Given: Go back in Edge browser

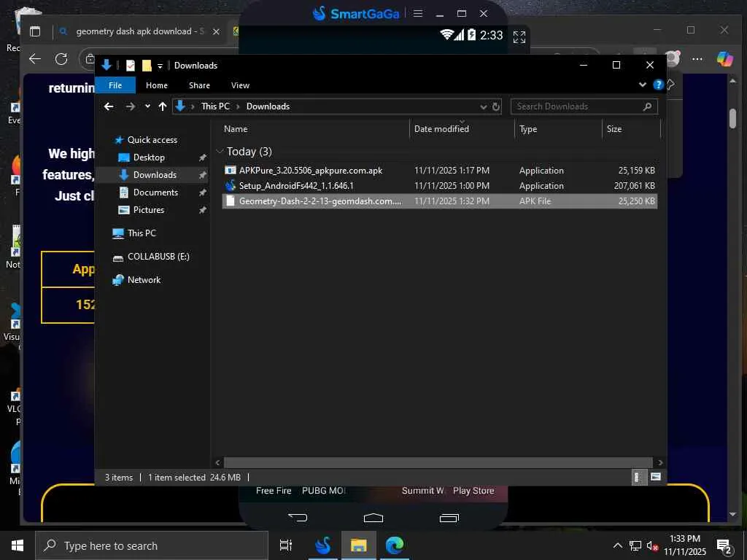Looking at the screenshot, I should point(35,59).
